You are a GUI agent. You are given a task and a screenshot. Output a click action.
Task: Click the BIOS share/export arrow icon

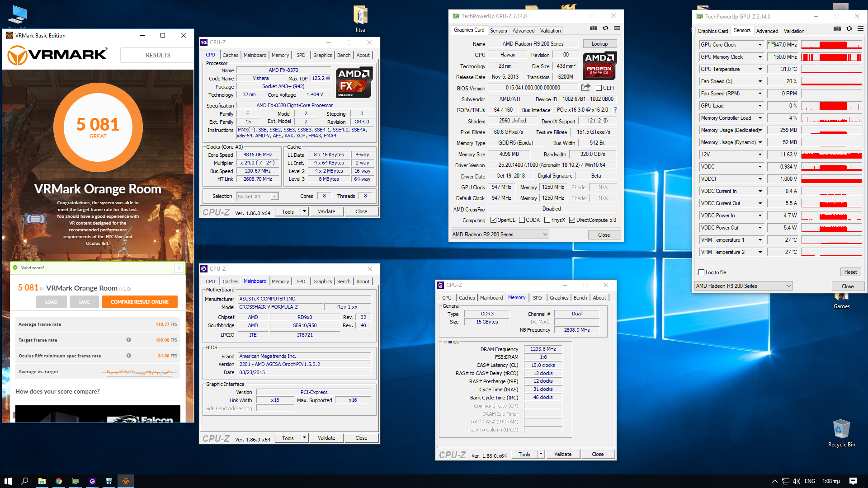tap(585, 88)
